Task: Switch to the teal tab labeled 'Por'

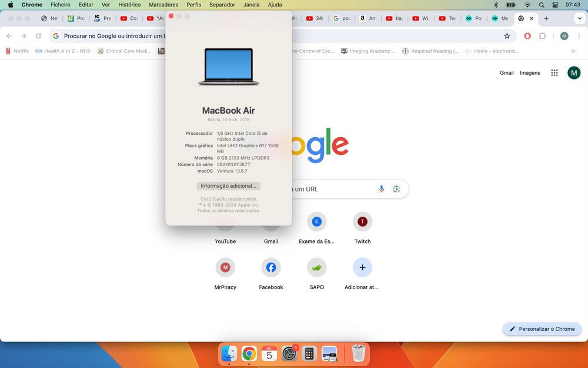Action: [473, 18]
